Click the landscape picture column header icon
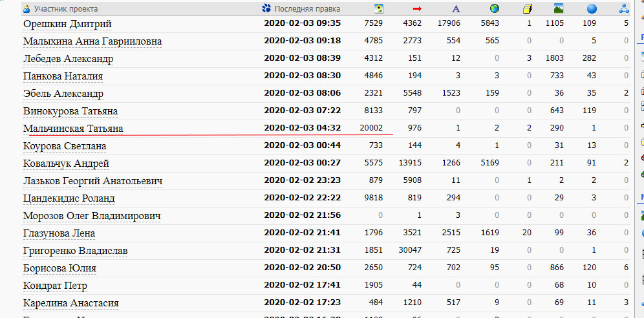The width and height of the screenshot is (644, 318). [x=558, y=8]
